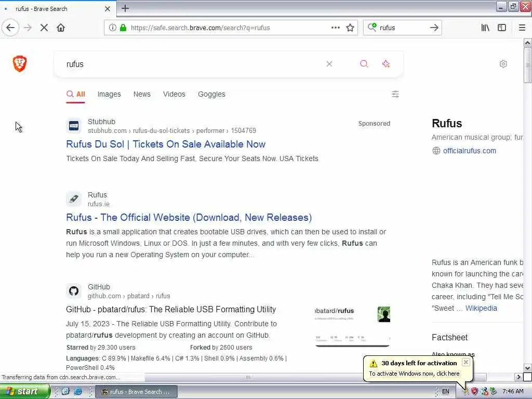Click the vertical scrollbar down arrow

pyautogui.click(x=527, y=368)
